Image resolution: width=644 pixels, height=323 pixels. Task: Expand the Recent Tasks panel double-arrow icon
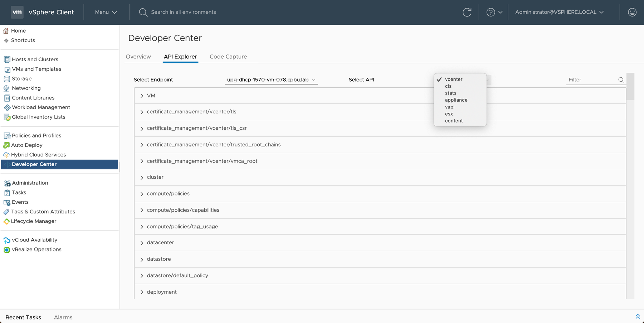[638, 317]
